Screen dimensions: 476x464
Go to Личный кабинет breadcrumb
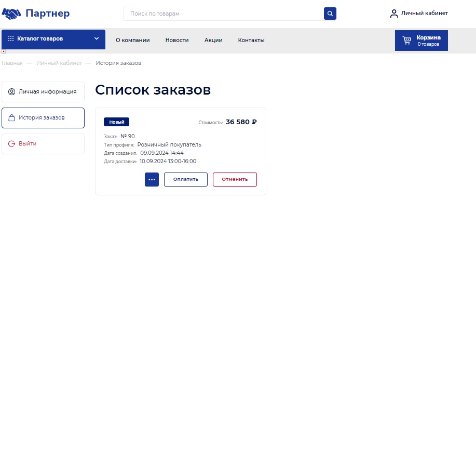pyautogui.click(x=59, y=63)
